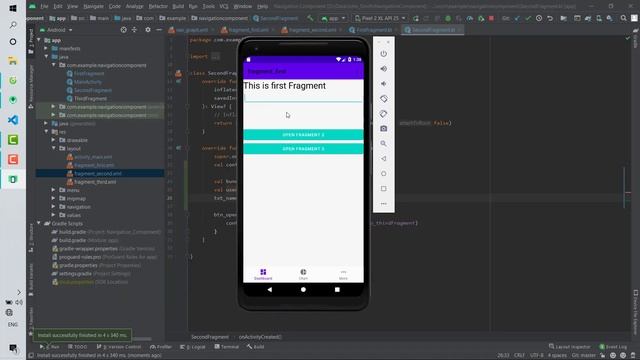Open the Build menu

pos(178,7)
